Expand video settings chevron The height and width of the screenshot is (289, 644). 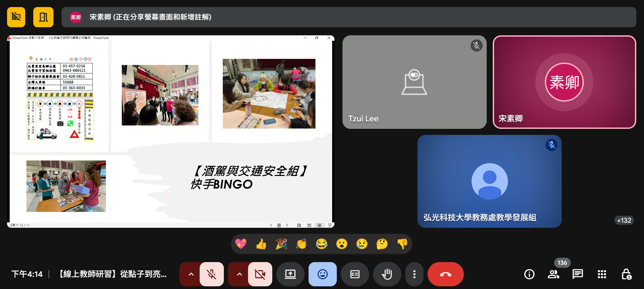tap(239, 274)
